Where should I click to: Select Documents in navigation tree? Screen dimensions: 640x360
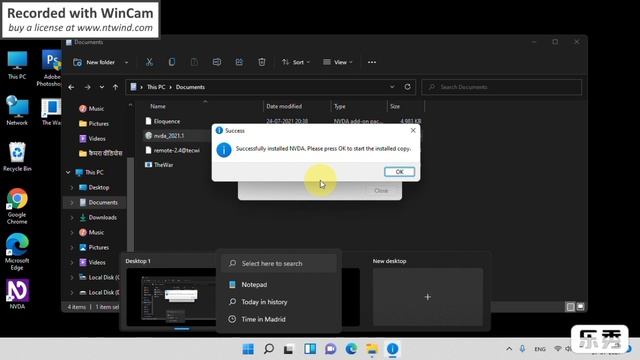point(98,202)
